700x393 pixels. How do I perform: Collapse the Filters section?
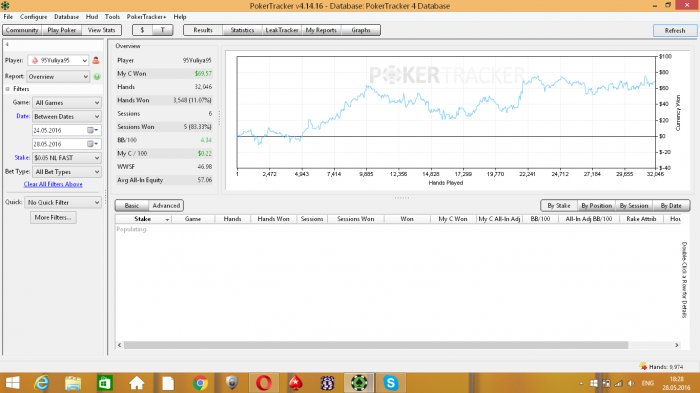[8, 89]
